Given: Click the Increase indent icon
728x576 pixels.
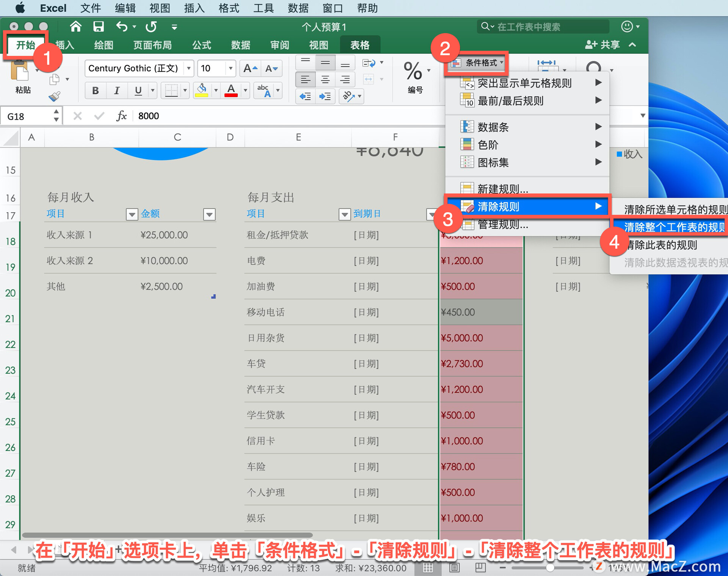Looking at the screenshot, I should point(325,96).
